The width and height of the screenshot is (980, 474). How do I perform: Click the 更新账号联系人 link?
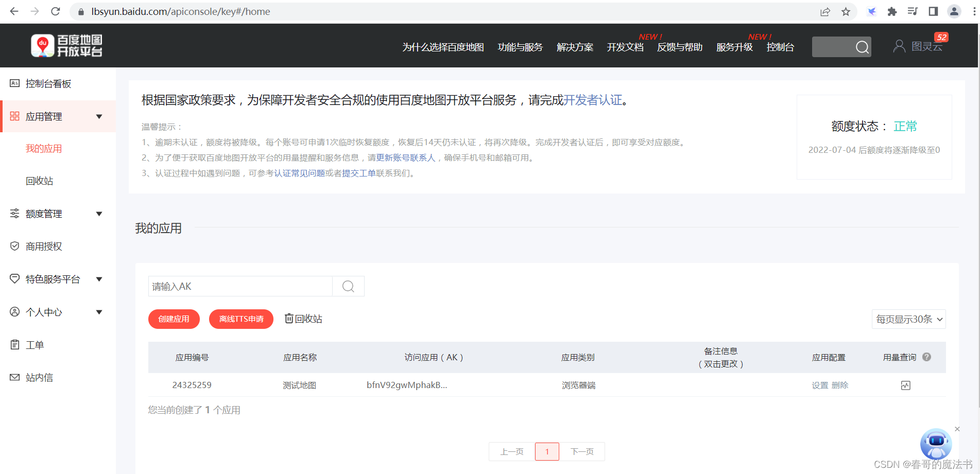click(406, 157)
